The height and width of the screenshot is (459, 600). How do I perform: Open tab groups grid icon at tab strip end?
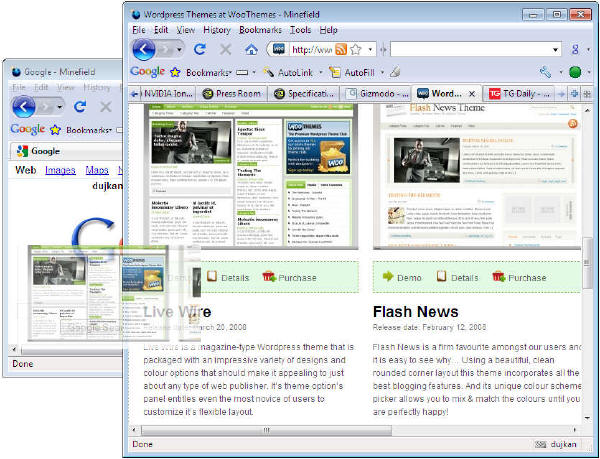tap(587, 94)
